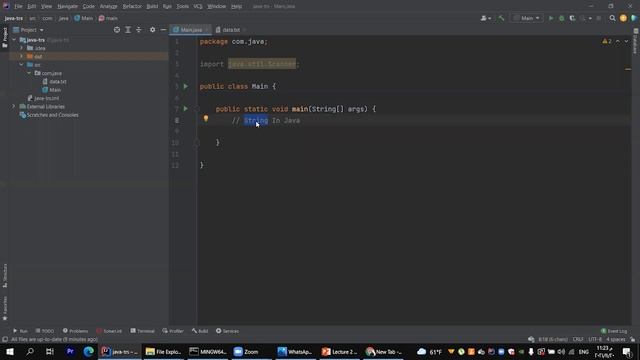Viewport: 640px width, 360px height.
Task: Open the Profiler tool window
Action: (x=173, y=331)
